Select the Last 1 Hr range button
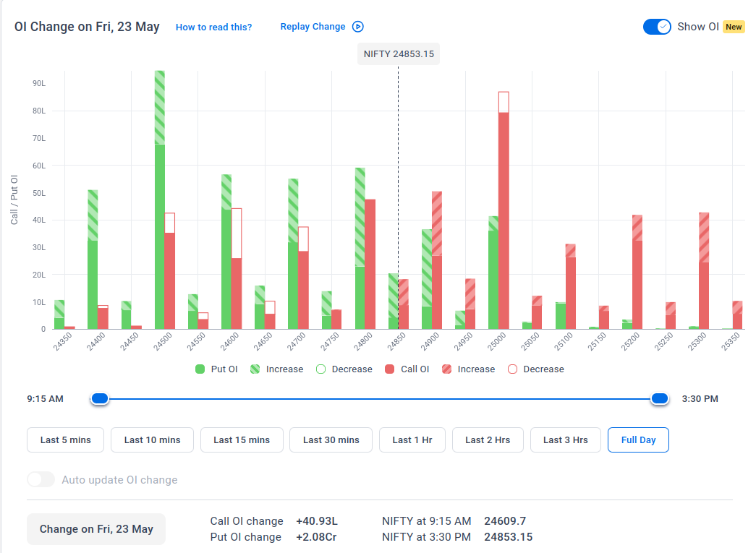Screen dimensions: 756x553 (412, 440)
